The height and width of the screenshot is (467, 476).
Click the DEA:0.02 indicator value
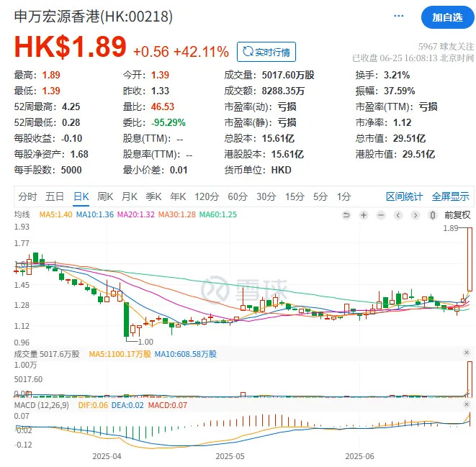coord(127,405)
